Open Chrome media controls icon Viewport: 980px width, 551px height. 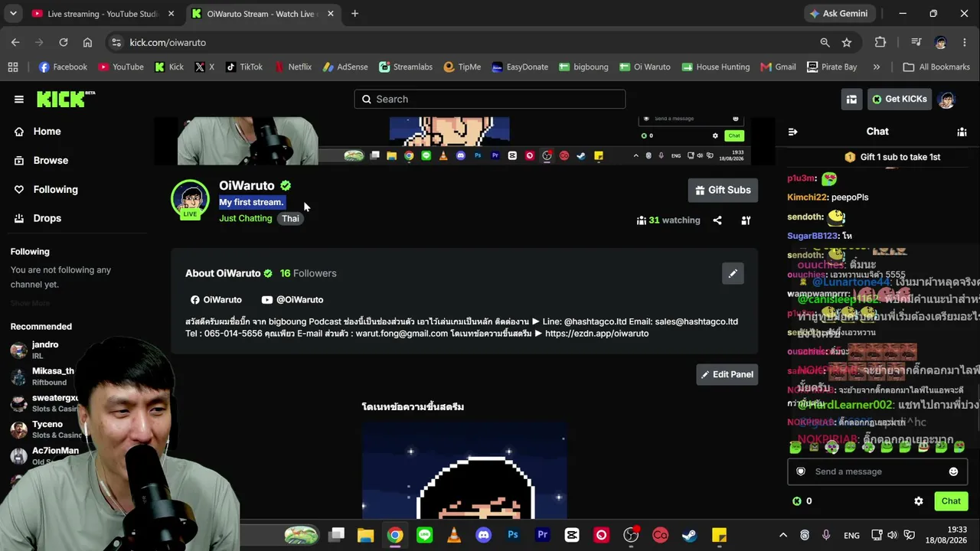click(916, 42)
